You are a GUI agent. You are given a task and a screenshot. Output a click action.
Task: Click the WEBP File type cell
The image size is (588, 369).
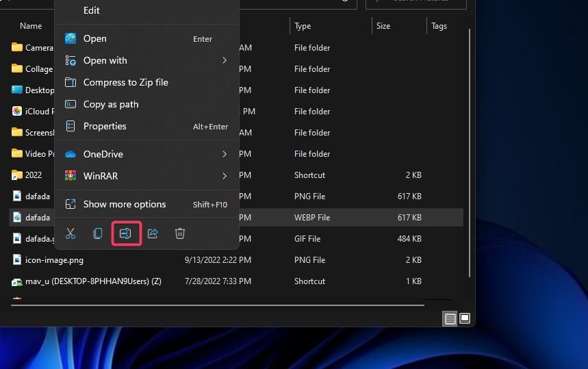[312, 218]
